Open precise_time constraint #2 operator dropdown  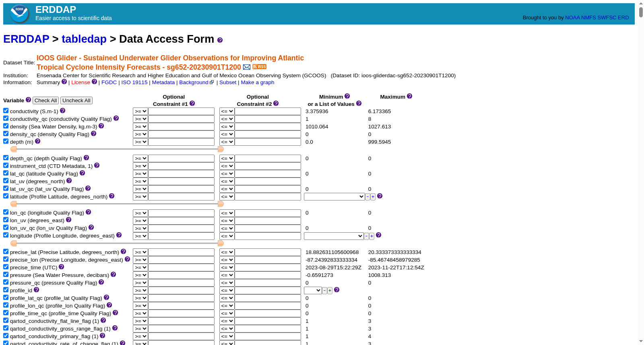tap(227, 268)
